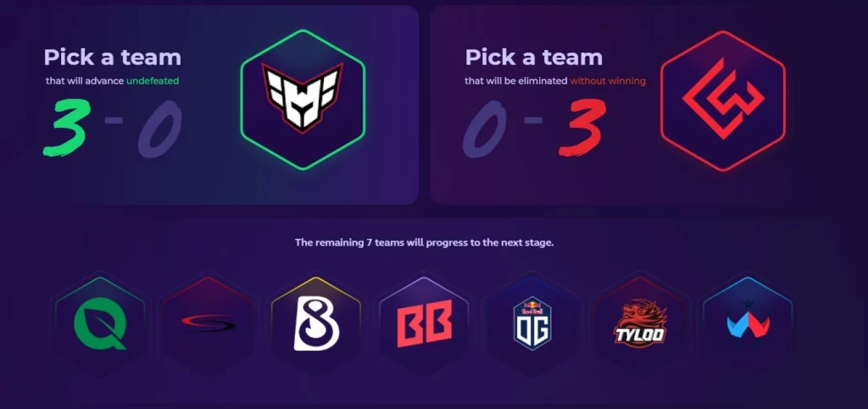Select the Complexity red swoosh logo

pyautogui.click(x=209, y=323)
